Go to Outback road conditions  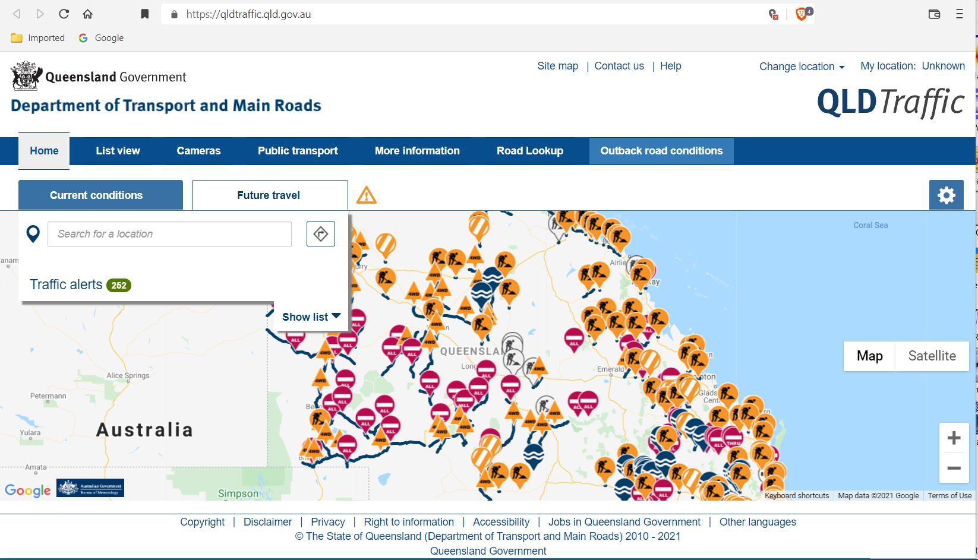tap(661, 151)
